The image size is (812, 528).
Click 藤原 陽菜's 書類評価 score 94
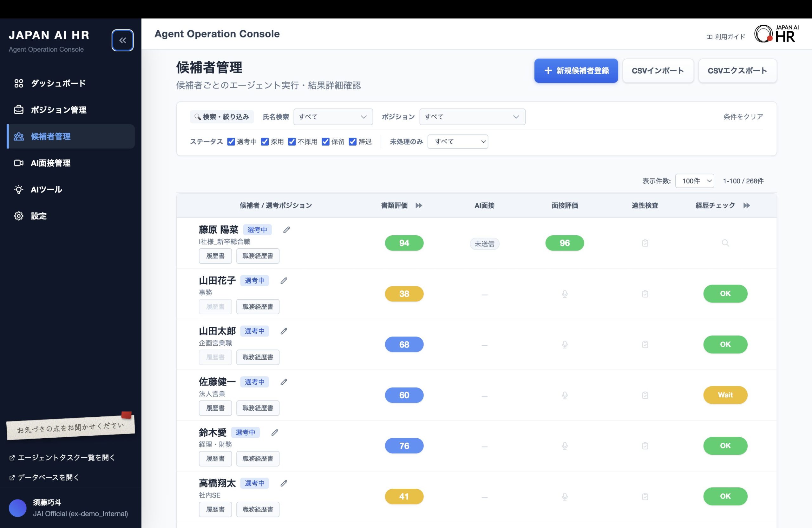(x=404, y=243)
